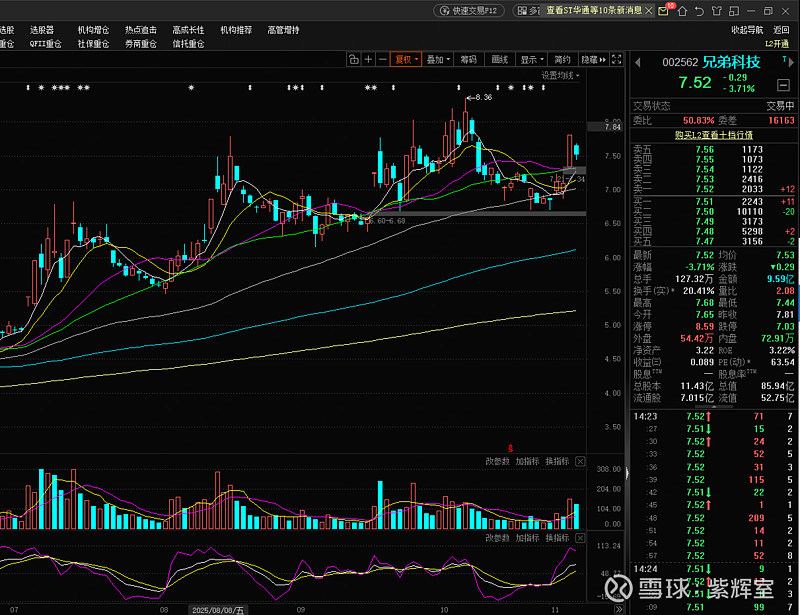Click the 14:23 trade tick row

coord(714,416)
